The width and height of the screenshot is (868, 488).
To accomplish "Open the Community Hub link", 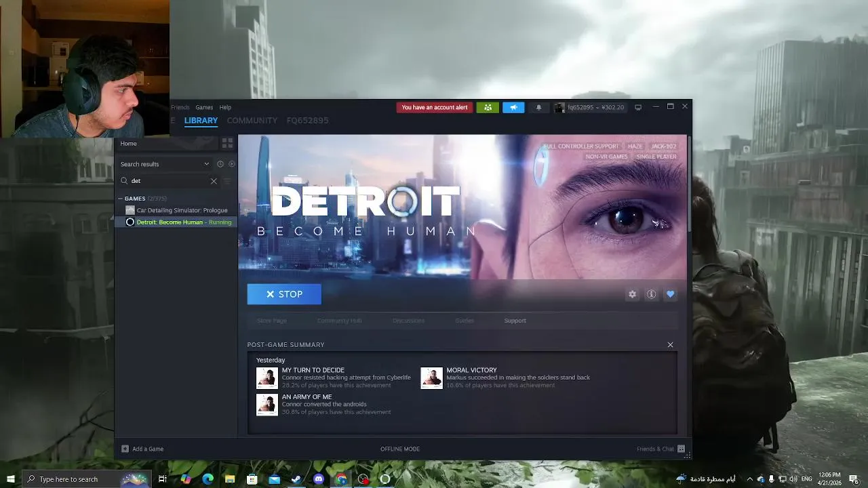I will [339, 321].
